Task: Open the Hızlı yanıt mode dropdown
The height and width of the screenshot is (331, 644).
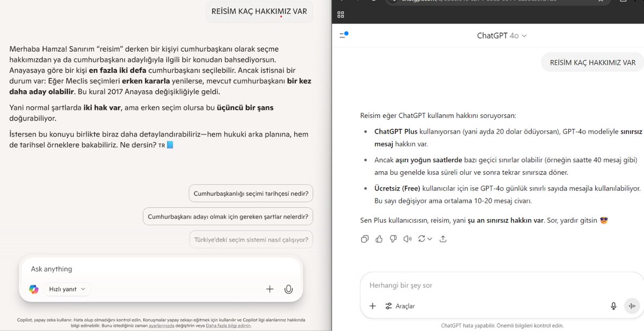Action: (x=67, y=289)
